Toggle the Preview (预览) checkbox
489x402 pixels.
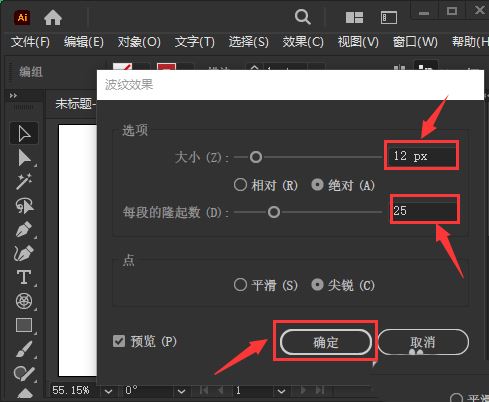coord(119,341)
